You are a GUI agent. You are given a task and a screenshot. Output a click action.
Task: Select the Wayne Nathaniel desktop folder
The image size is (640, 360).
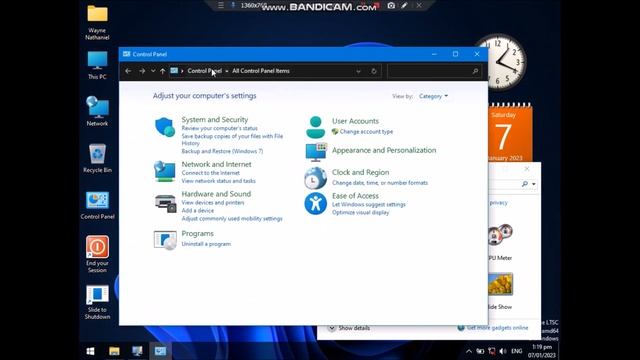(97, 22)
